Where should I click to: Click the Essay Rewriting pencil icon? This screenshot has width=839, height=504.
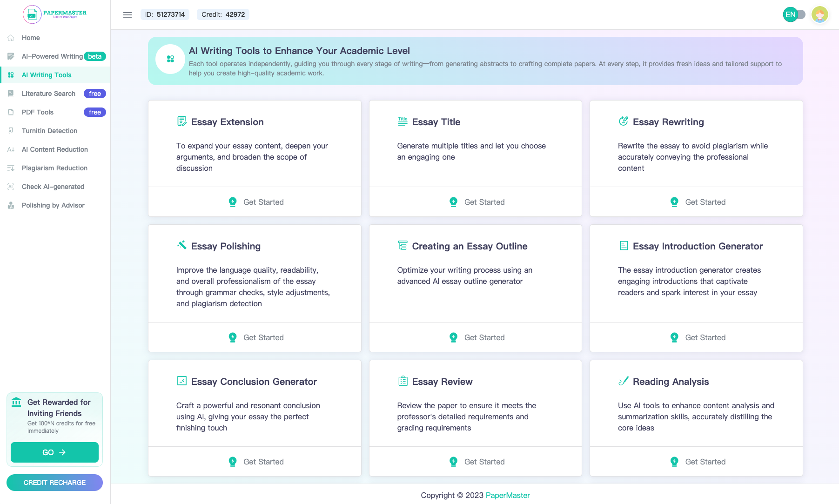(624, 121)
